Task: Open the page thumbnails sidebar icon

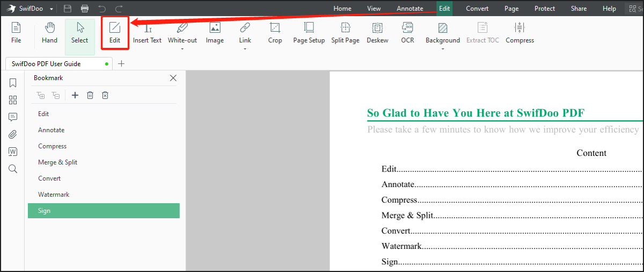Action: click(13, 100)
